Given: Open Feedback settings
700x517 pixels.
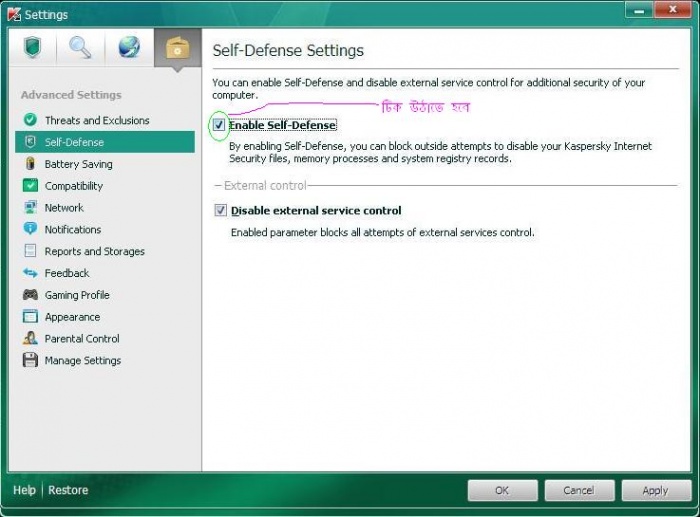Looking at the screenshot, I should coord(105,273).
